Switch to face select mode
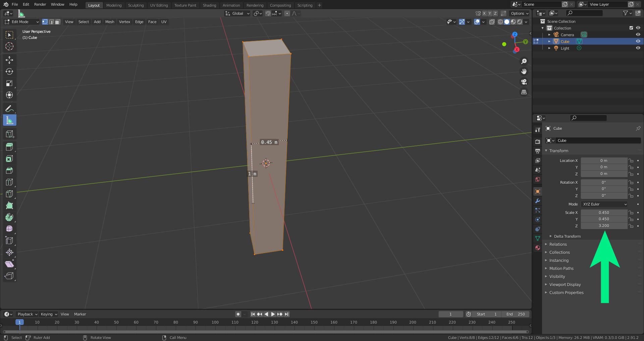Viewport: 644px width, 341px height. pos(58,22)
